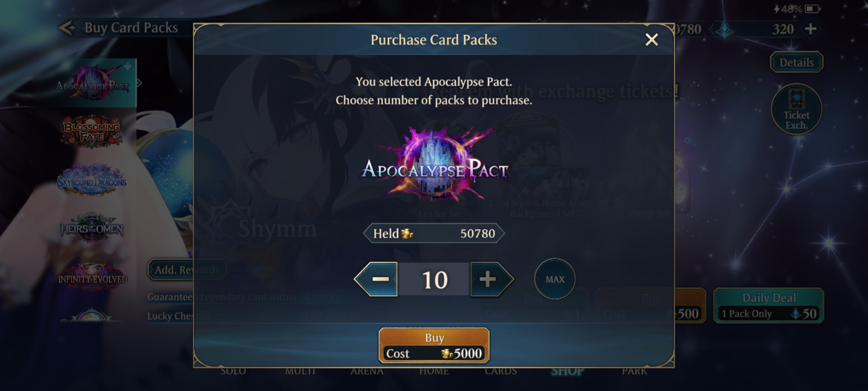Viewport: 868px width, 391px height.
Task: Buy packs for 5000 cost
Action: point(434,345)
